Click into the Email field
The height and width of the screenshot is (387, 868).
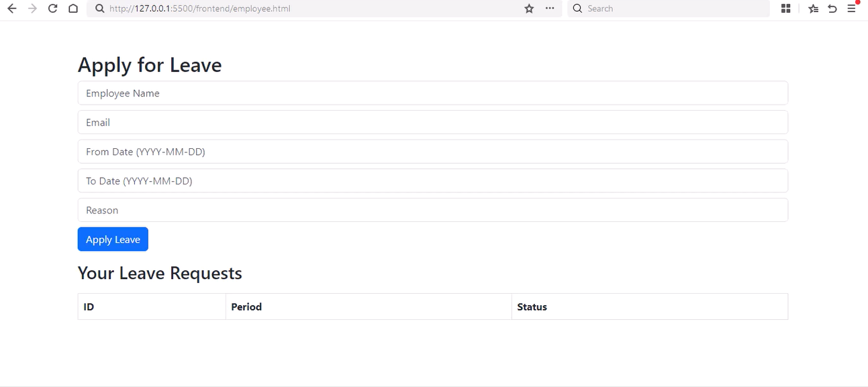(432, 122)
